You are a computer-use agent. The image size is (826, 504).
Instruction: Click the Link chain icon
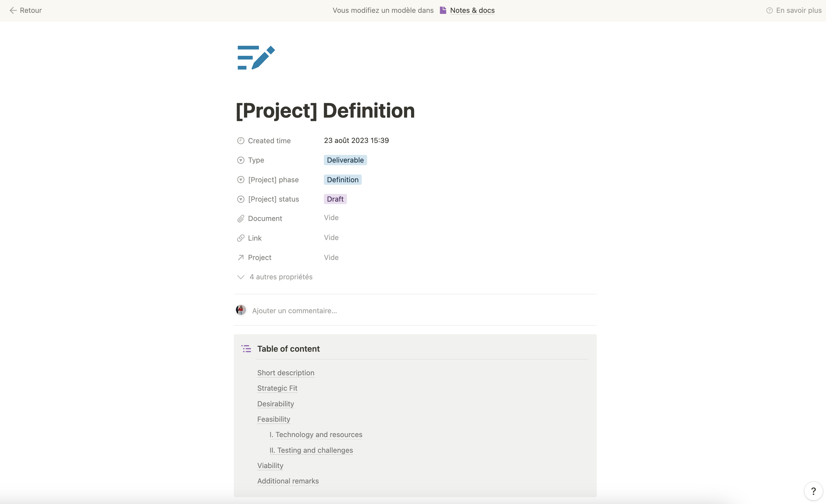tap(241, 238)
